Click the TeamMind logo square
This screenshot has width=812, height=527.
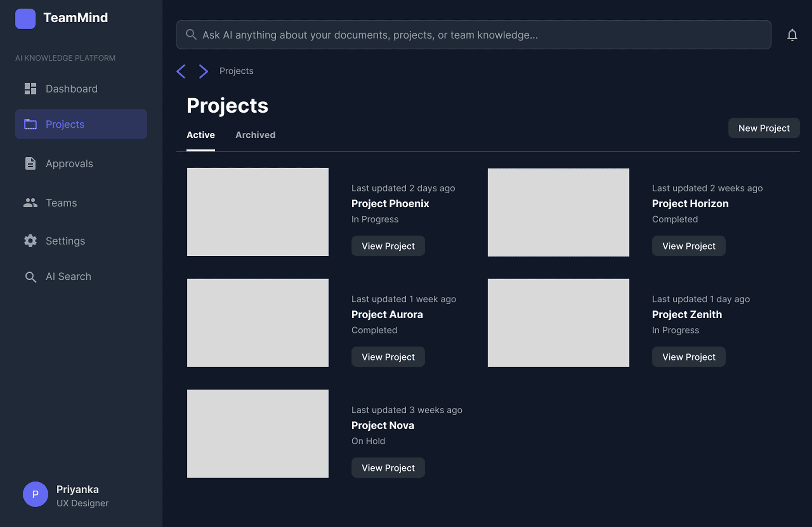click(x=25, y=19)
